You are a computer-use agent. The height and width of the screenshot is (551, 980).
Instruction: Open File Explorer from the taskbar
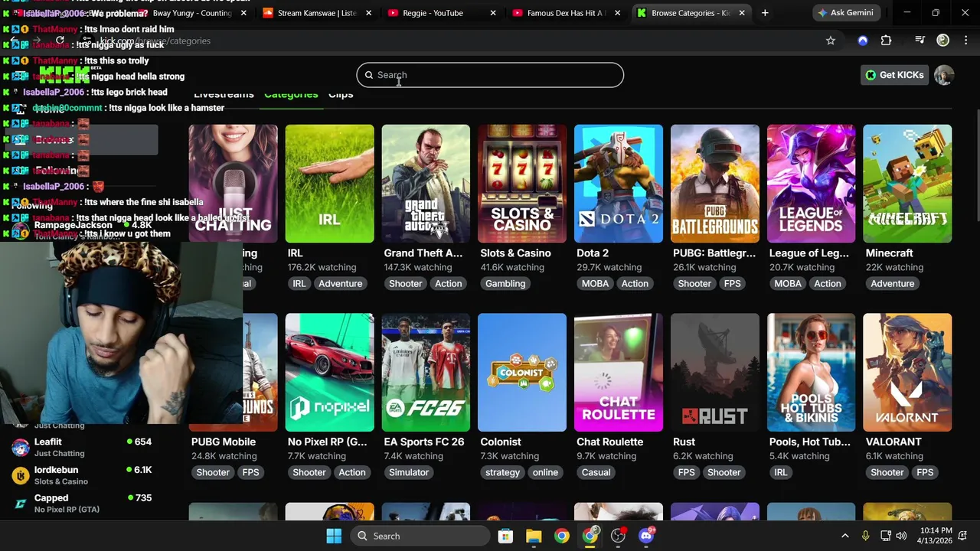534,536
